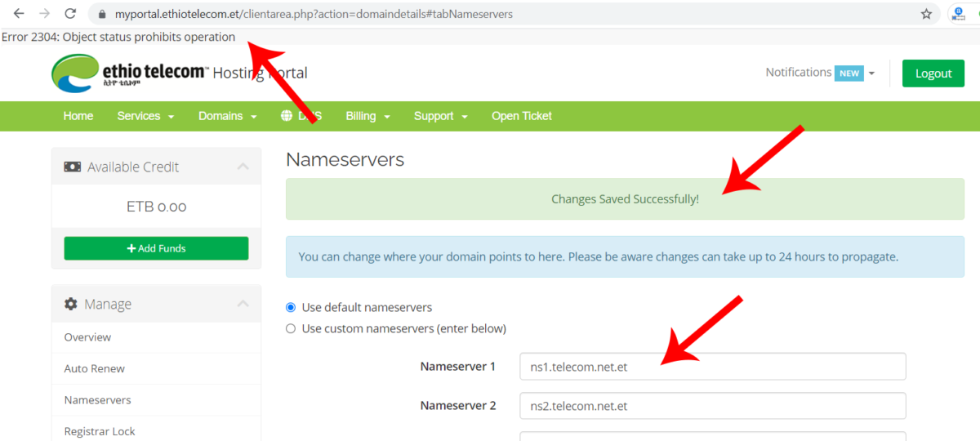The height and width of the screenshot is (441, 980).
Task: Select Use custom nameservers radio
Action: tap(291, 328)
